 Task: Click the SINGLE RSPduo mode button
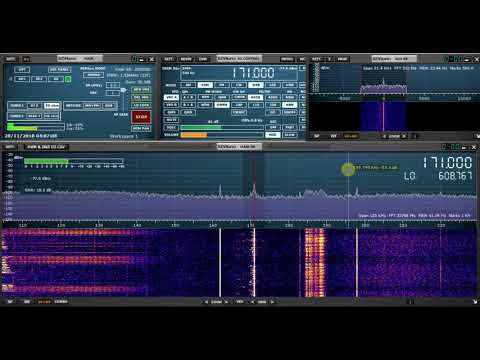[94, 75]
